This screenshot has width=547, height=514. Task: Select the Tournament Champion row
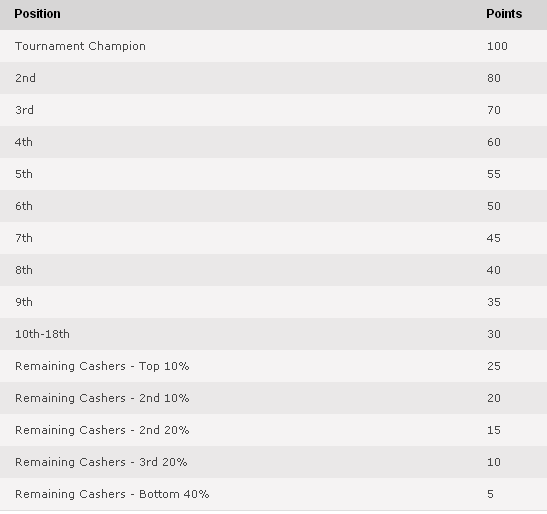click(274, 46)
